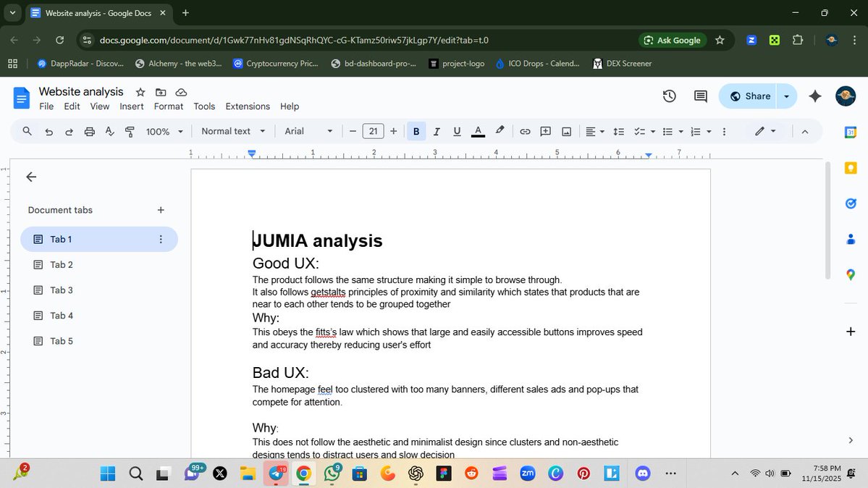Open the Format menu
Image resolution: width=868 pixels, height=488 pixels.
[x=168, y=106]
